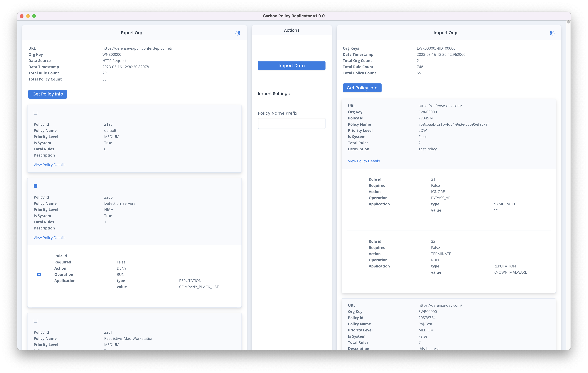The width and height of the screenshot is (588, 373).
Task: Collapse Policy Details for Detection_Servers
Action: (x=49, y=238)
